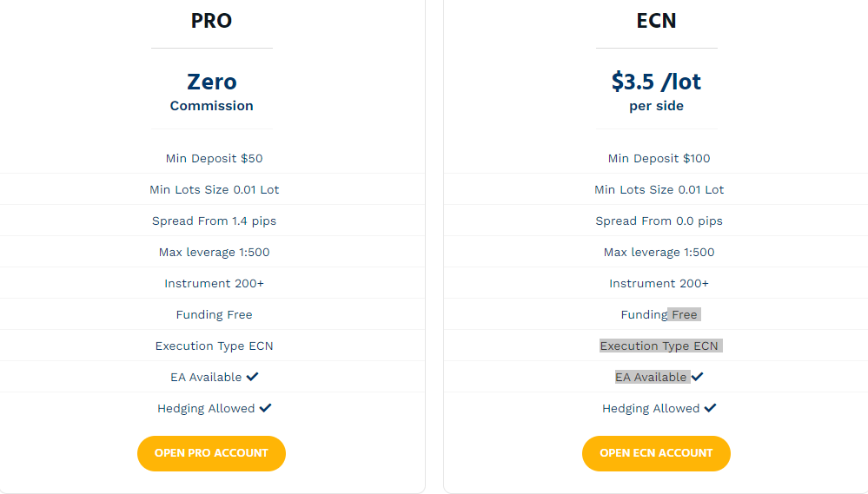The image size is (868, 494).
Task: Click the ECN EA Available checkmark icon
Action: 698,377
